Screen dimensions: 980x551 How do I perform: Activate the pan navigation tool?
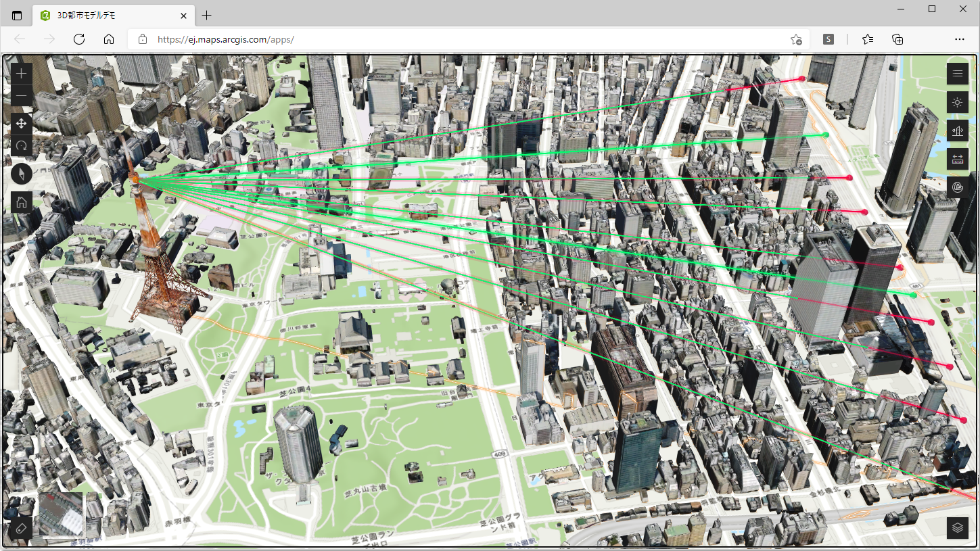click(x=22, y=123)
